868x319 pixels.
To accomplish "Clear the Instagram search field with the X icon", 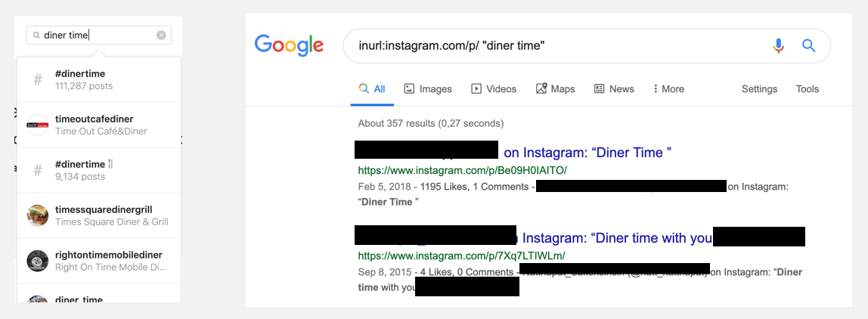I will (161, 36).
